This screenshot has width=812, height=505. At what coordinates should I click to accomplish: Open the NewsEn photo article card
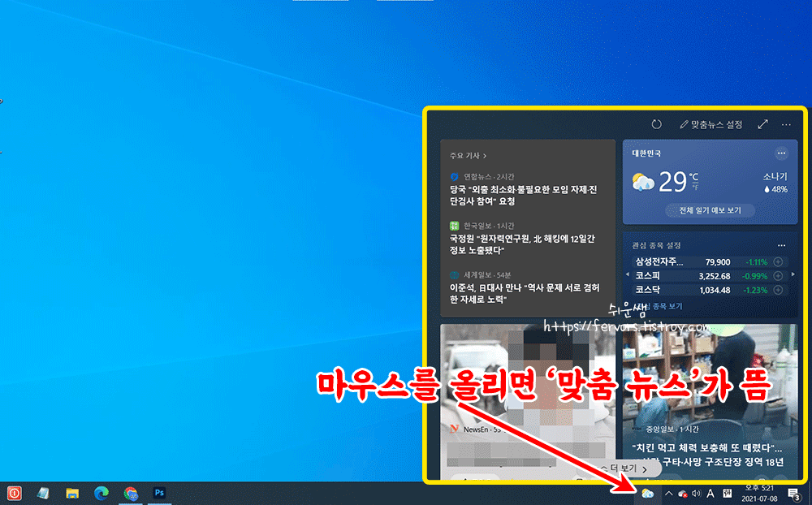528,401
